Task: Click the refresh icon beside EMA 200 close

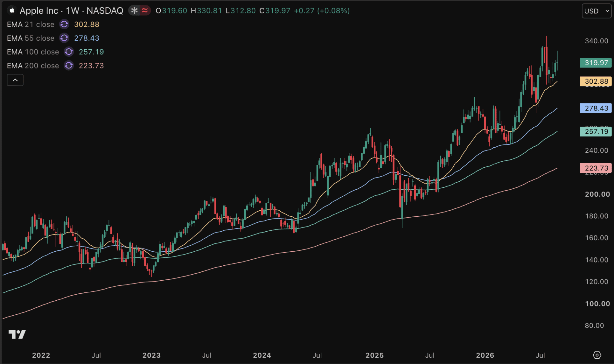Action: (x=69, y=65)
